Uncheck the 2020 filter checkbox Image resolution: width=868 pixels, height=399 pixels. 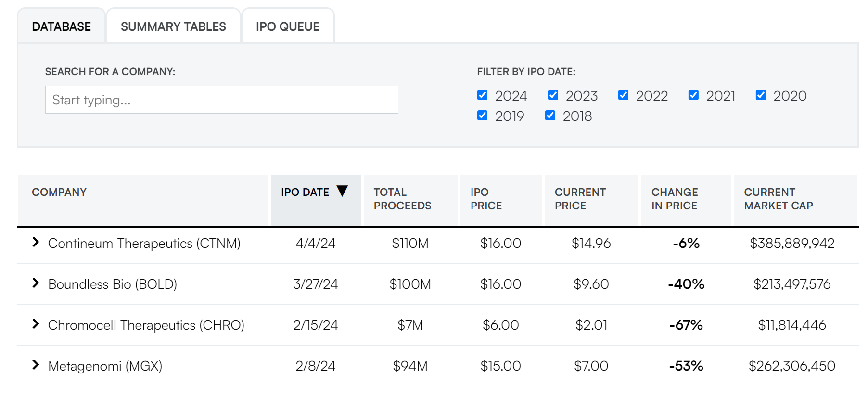pos(761,95)
